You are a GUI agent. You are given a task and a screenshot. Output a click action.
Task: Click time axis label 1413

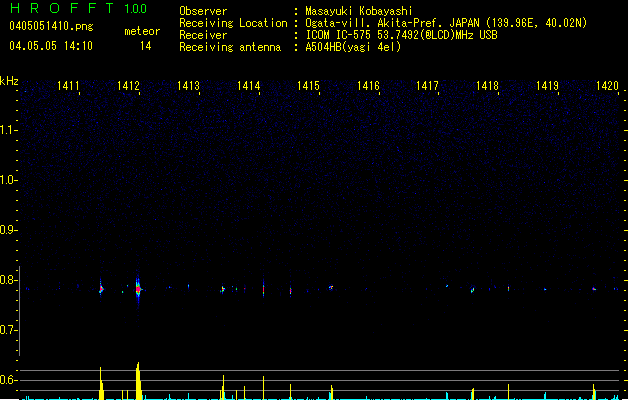[x=189, y=86]
